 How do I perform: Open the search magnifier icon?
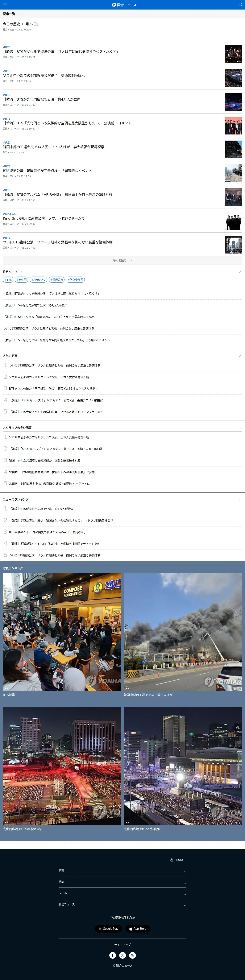click(x=240, y=5)
